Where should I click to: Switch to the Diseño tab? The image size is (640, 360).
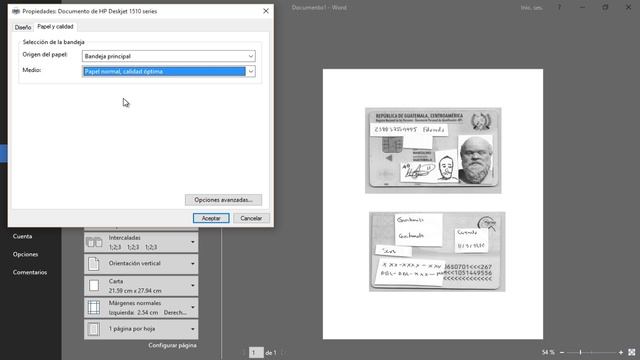coord(23,27)
